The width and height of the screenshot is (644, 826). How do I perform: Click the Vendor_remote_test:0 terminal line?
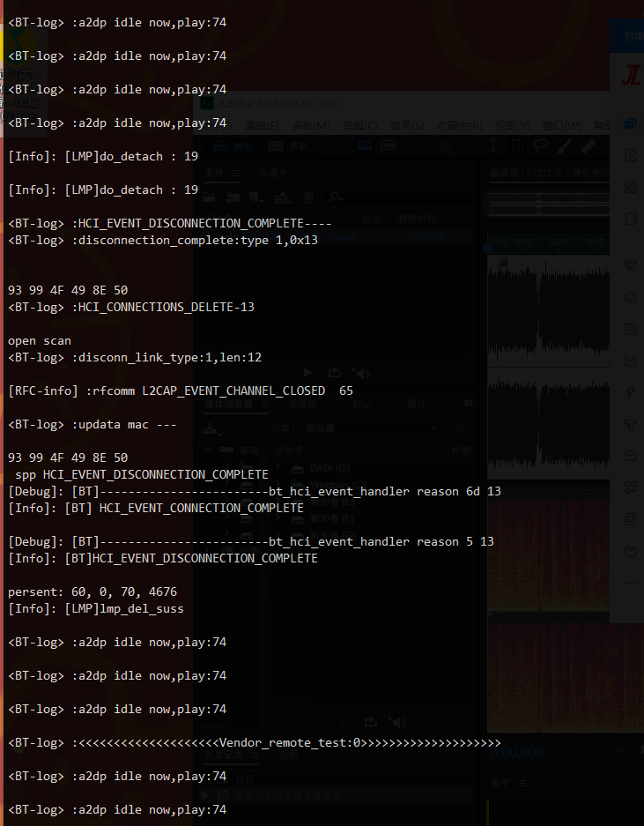click(x=255, y=743)
